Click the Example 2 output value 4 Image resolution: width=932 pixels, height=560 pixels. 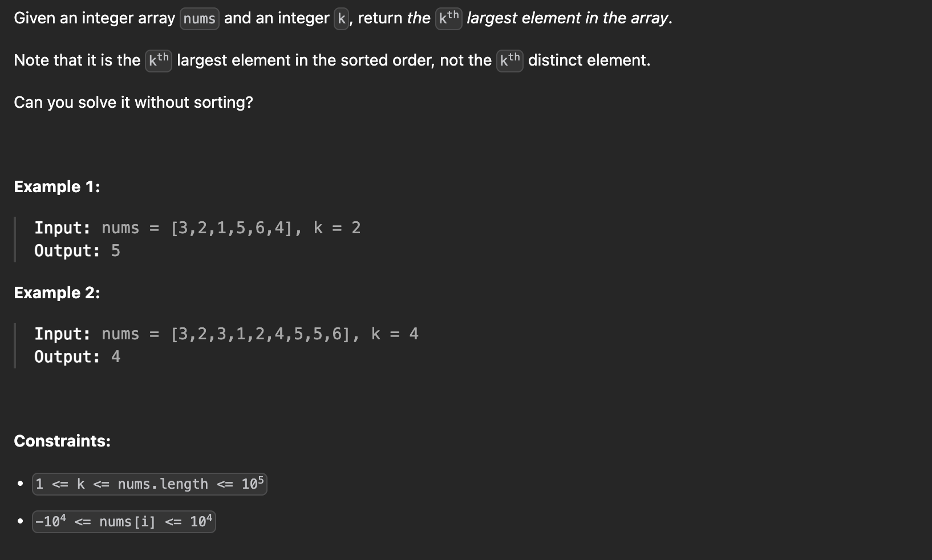pyautogui.click(x=116, y=357)
